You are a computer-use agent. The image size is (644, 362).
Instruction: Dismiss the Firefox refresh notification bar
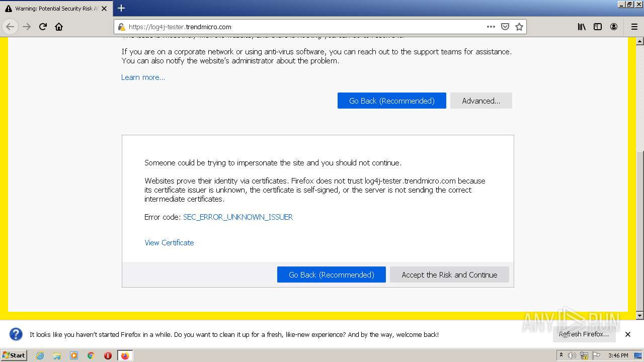coord(628,334)
